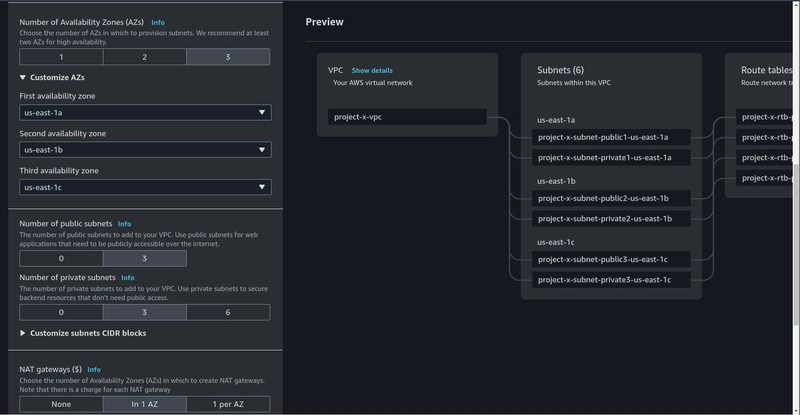Image resolution: width=800 pixels, height=415 pixels.
Task: Open First availability zone dropdown us-east-1a
Action: pyautogui.click(x=145, y=112)
